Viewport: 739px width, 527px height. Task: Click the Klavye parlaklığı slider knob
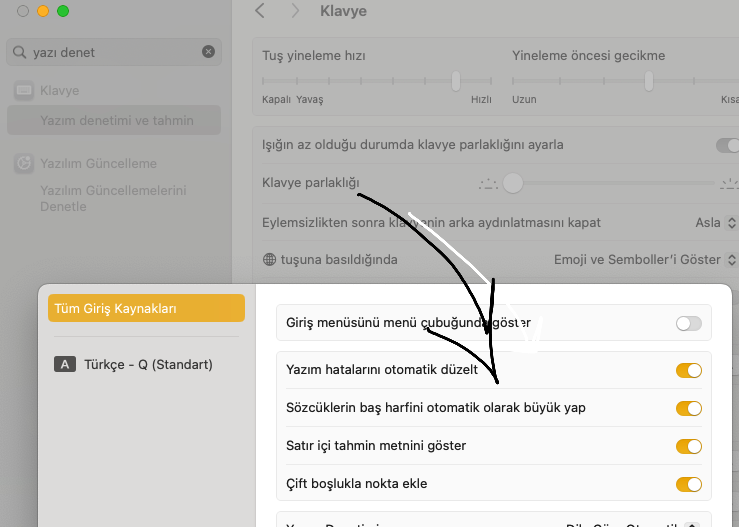pyautogui.click(x=513, y=183)
